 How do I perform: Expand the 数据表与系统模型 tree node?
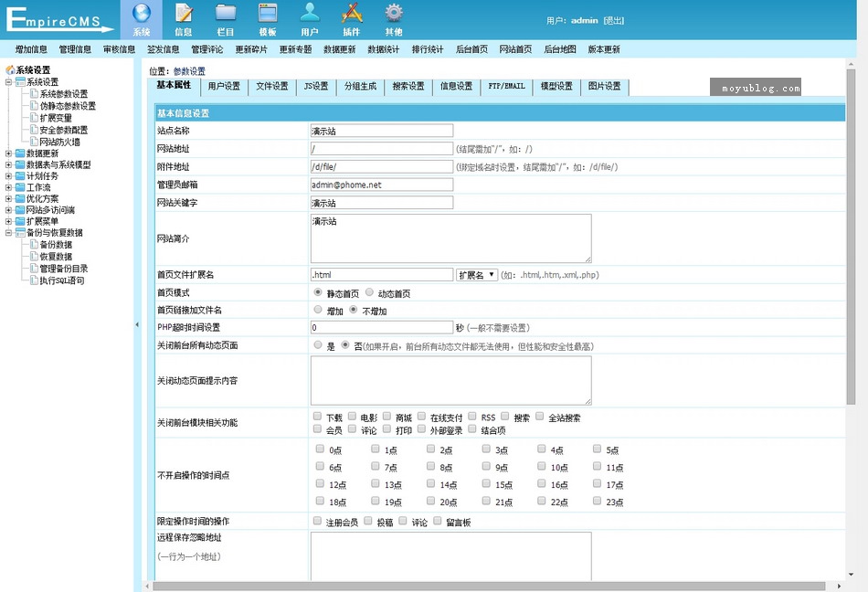[8, 164]
